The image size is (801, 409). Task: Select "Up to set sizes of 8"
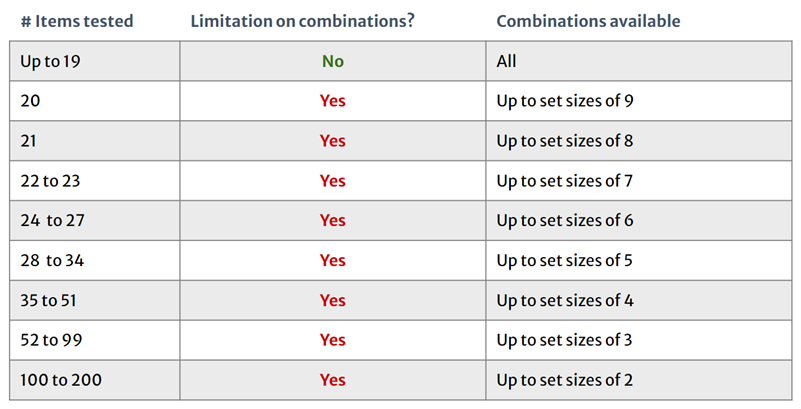point(564,141)
